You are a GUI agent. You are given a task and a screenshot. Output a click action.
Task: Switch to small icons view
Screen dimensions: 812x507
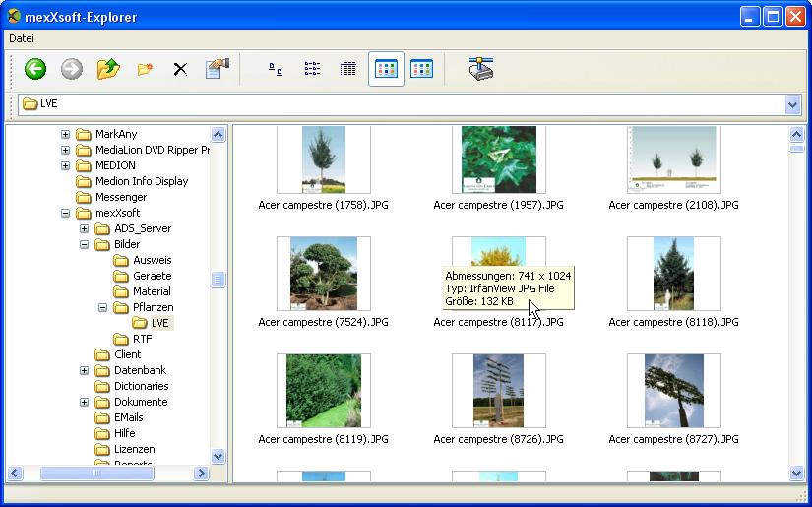[x=277, y=69]
